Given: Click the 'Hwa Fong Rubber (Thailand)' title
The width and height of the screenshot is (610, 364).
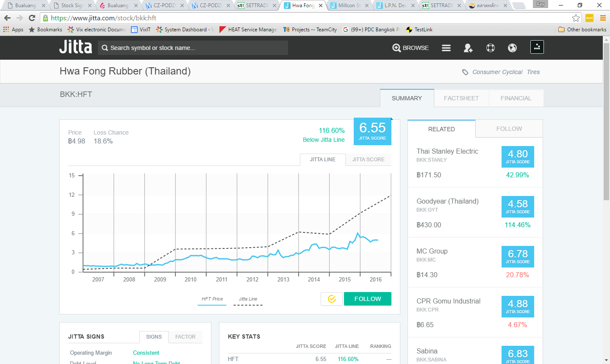Looking at the screenshot, I should 125,71.
